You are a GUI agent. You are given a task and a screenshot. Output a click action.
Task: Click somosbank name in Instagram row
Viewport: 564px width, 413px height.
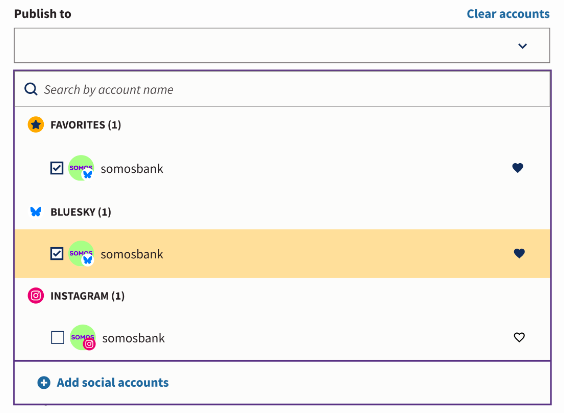133,338
